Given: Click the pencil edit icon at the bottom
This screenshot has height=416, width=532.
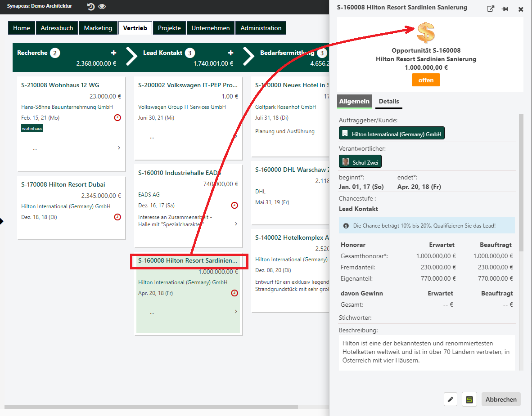Looking at the screenshot, I should [x=451, y=399].
